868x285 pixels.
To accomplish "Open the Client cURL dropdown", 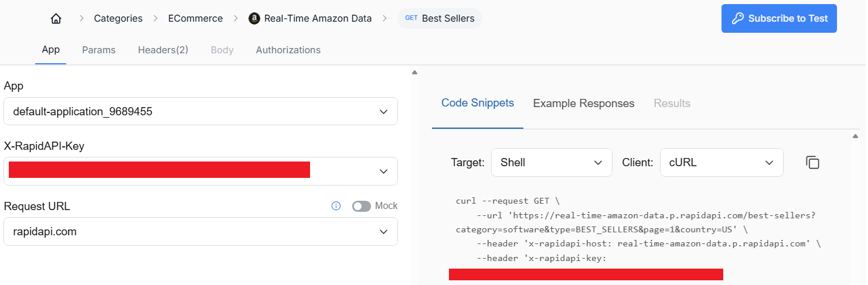I will pos(721,163).
